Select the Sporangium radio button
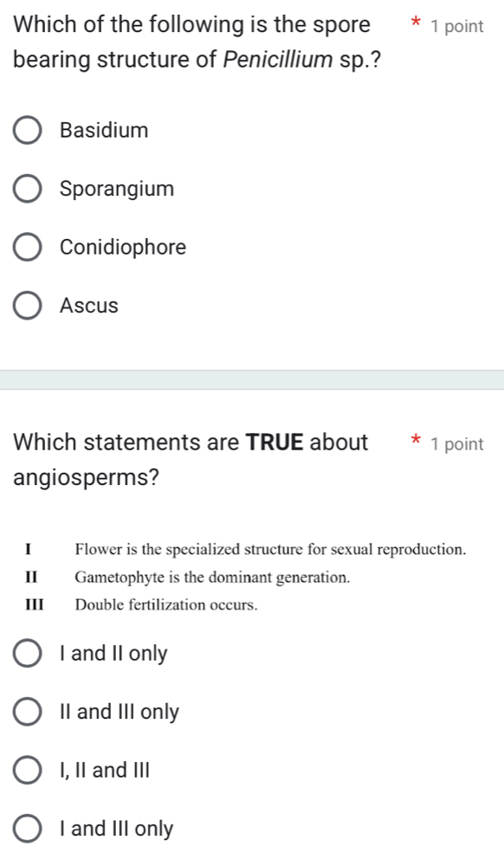Viewport: 504px width, 859px height. pyautogui.click(x=27, y=188)
